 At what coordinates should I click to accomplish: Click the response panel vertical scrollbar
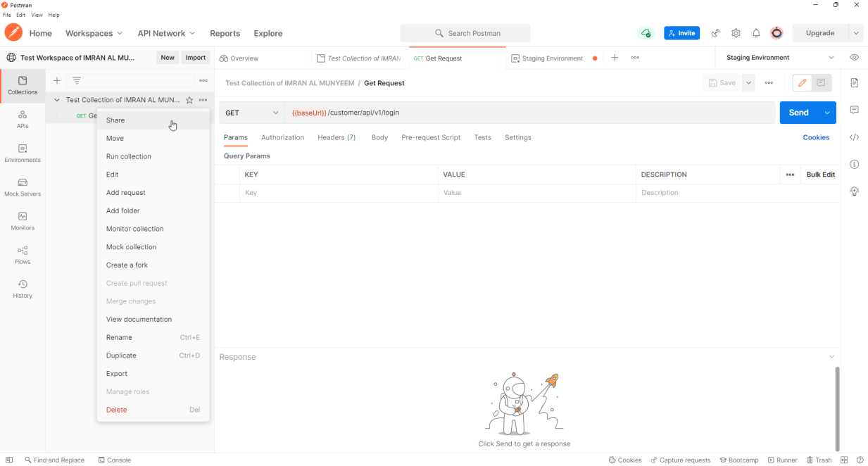[x=837, y=408]
